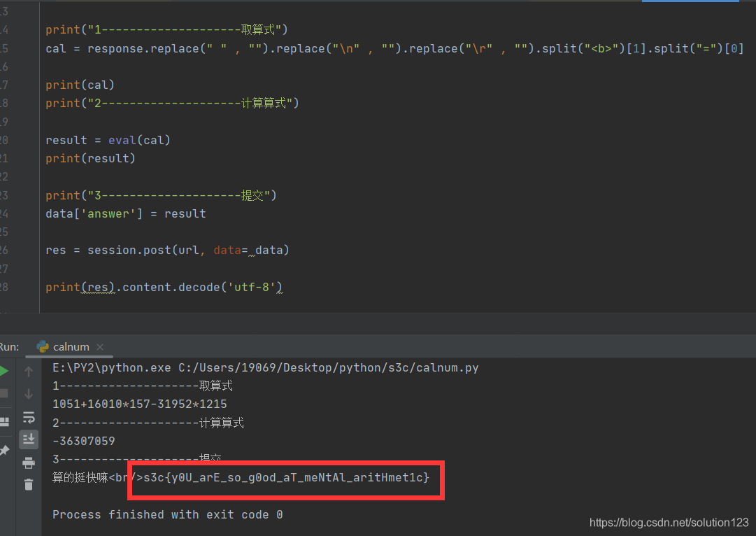Close the calnum run tab
The width and height of the screenshot is (756, 536).
click(x=100, y=347)
